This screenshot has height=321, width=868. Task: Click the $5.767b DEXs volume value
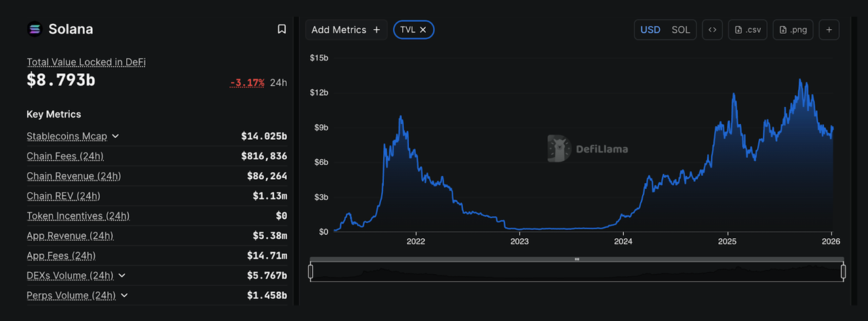tap(267, 276)
